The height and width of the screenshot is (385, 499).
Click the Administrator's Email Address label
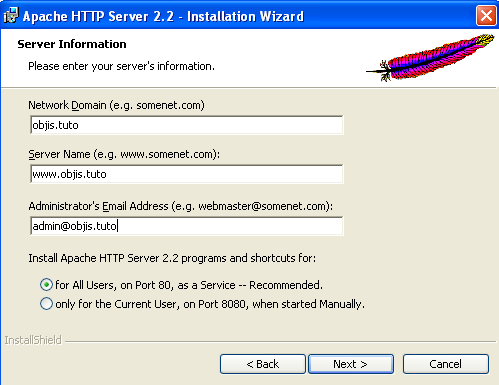[x=180, y=206]
